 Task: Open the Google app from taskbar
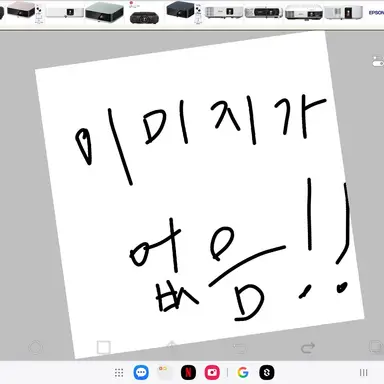pos(243,372)
